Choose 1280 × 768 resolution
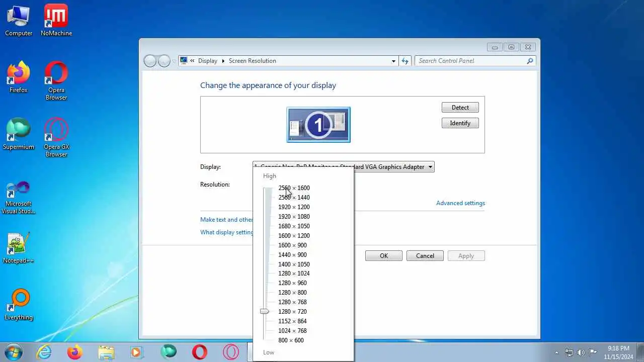Image resolution: width=644 pixels, height=362 pixels. tap(292, 302)
